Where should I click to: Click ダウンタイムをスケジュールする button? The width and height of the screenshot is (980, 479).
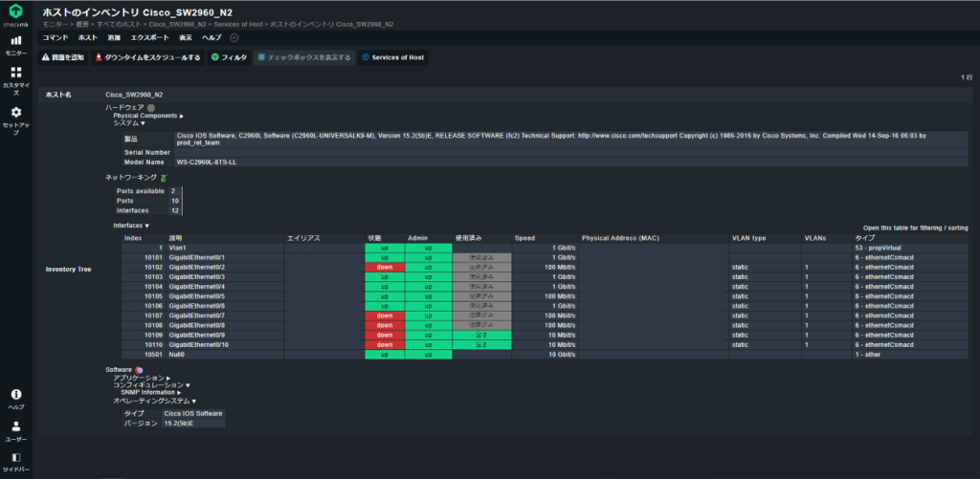[147, 57]
